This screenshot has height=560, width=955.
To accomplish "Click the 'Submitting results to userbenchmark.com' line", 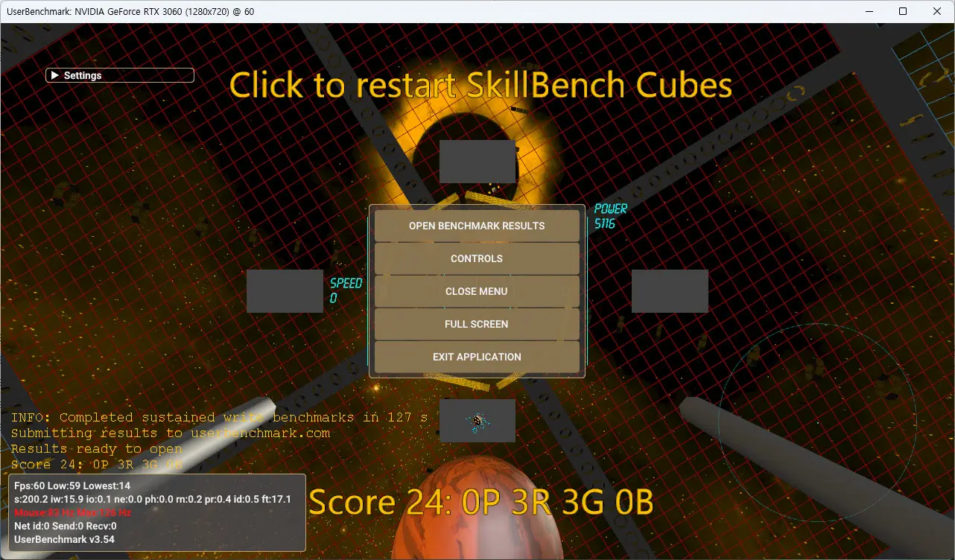I will tap(171, 433).
